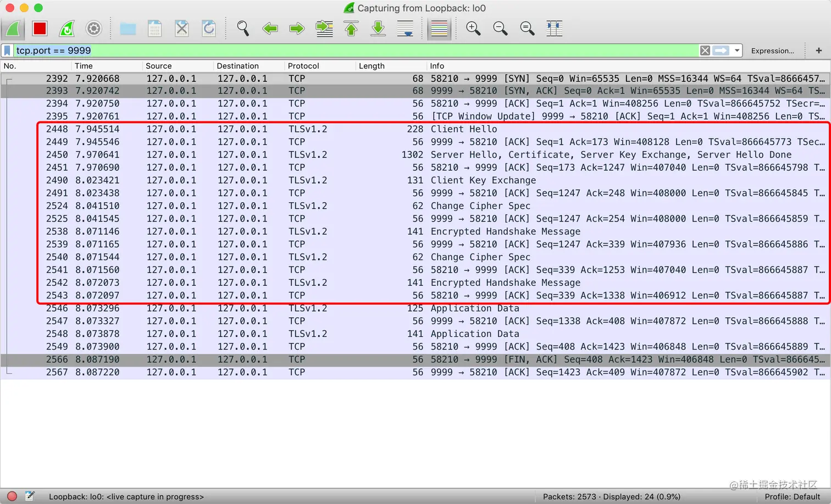Viewport: 831px width, 504px height.
Task: Select packet 2394 ACK row
Action: [x=416, y=103]
